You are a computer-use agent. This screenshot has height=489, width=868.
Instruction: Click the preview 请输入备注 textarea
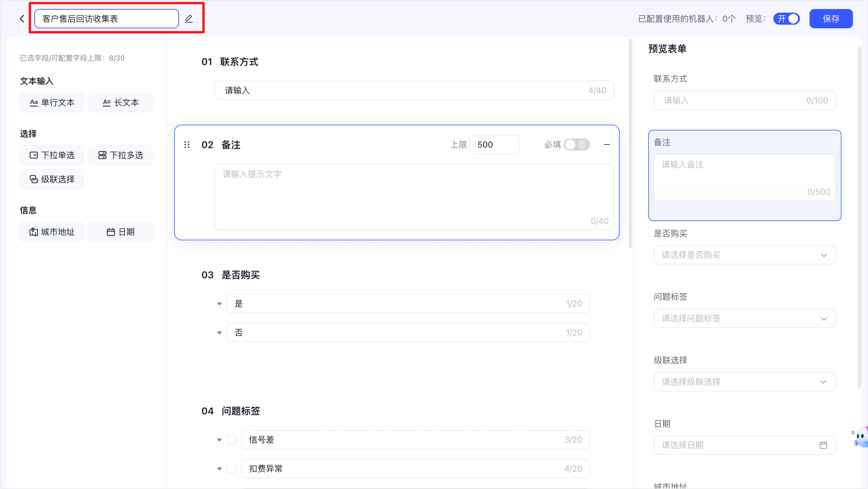pyautogui.click(x=745, y=178)
